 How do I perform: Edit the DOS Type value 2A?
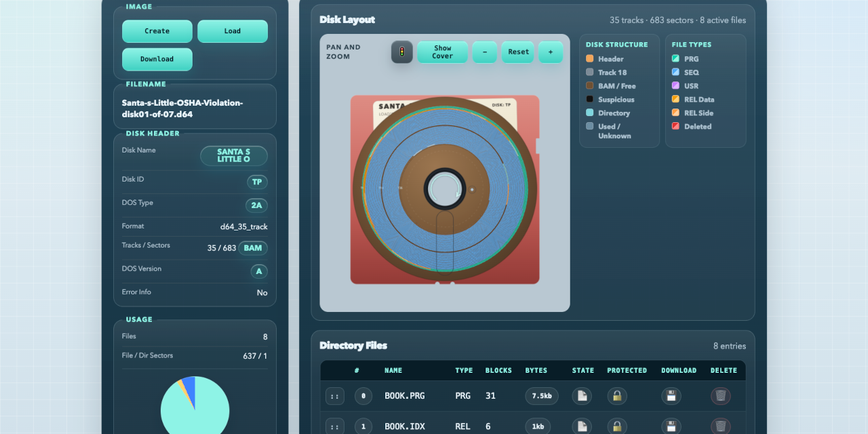click(x=257, y=205)
